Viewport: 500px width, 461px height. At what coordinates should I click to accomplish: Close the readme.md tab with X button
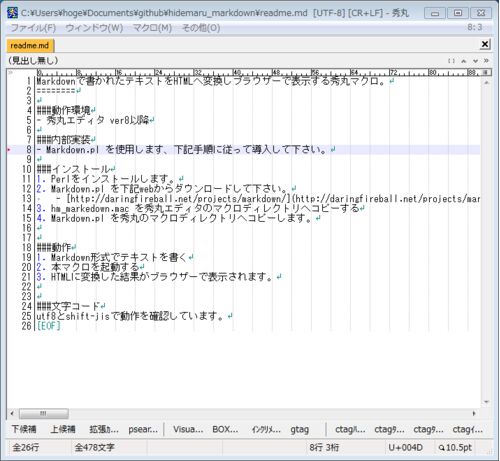[485, 44]
